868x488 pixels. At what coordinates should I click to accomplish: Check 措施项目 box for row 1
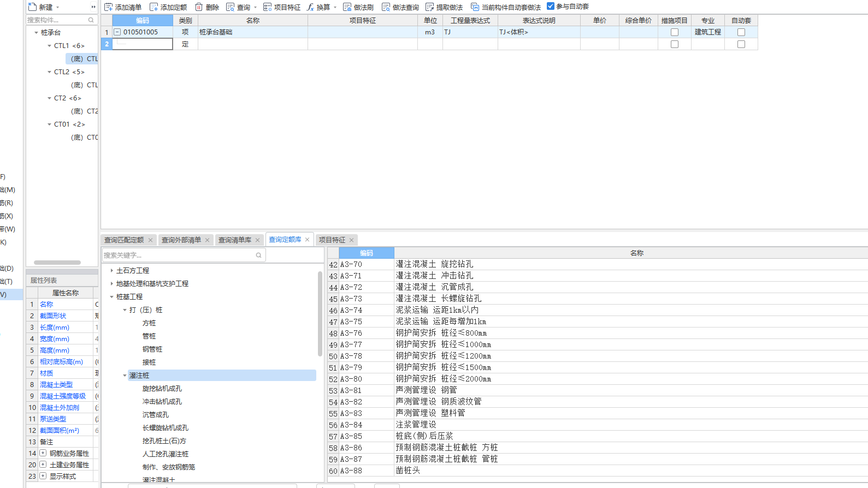coord(675,32)
